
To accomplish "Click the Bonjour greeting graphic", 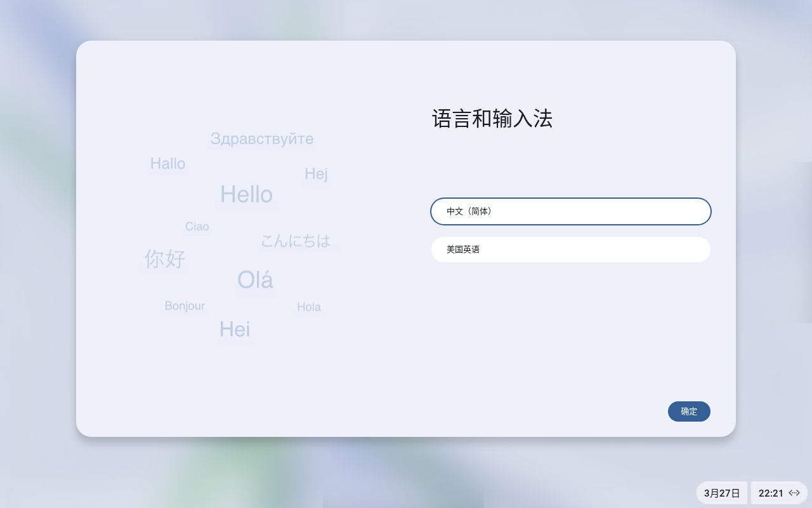I will pos(185,306).
